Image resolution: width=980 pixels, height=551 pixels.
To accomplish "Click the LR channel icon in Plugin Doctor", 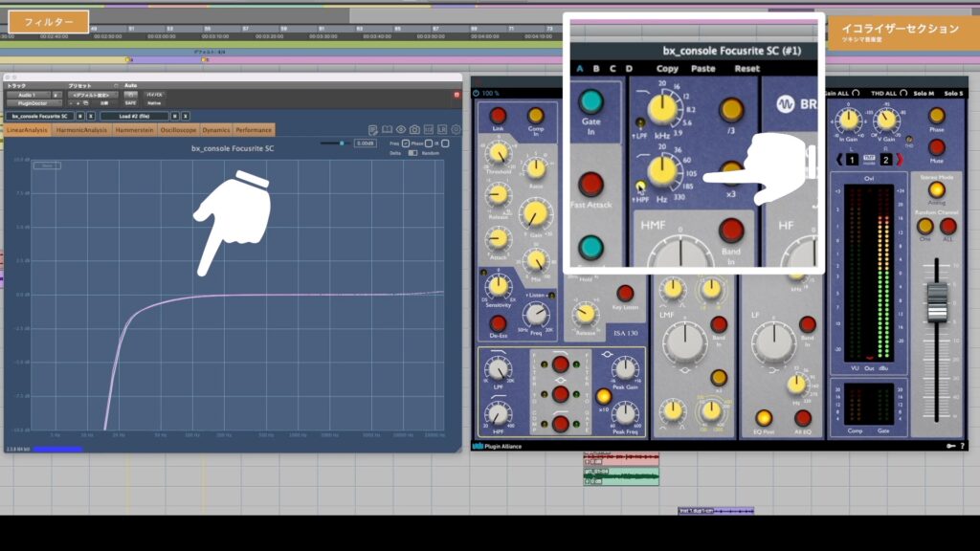I will pyautogui.click(x=442, y=130).
